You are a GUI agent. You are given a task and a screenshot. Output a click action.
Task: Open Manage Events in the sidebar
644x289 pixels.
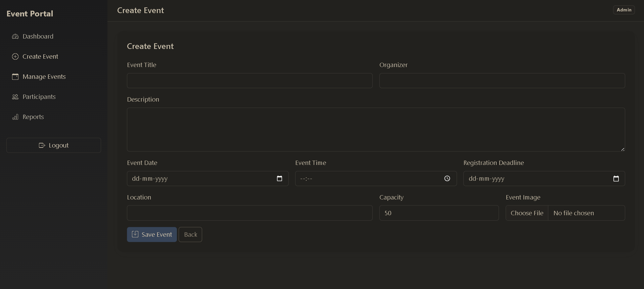tap(54, 77)
